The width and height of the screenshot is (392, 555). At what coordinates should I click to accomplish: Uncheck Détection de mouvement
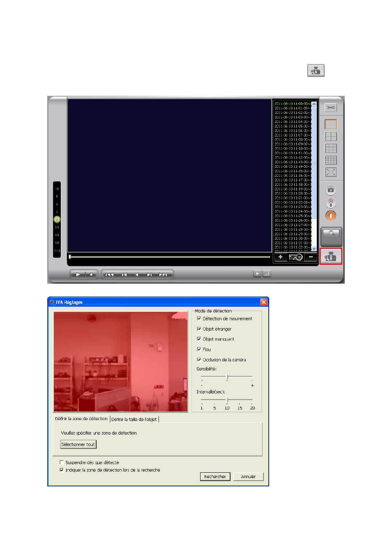(x=199, y=319)
